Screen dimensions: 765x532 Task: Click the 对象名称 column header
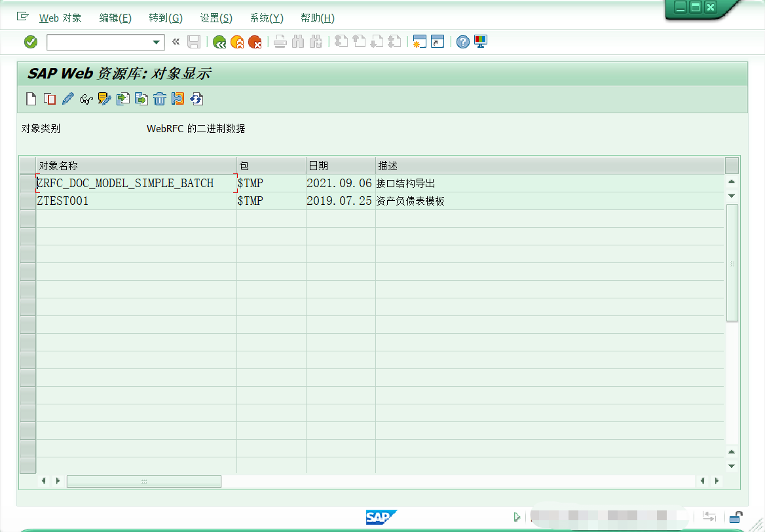tap(137, 166)
